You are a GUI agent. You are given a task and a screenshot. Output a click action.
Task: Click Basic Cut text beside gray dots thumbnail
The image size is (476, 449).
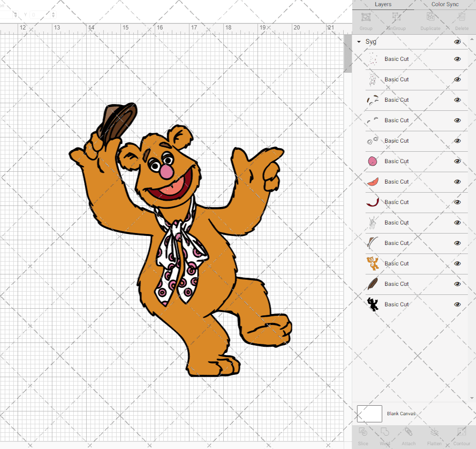coord(397,79)
